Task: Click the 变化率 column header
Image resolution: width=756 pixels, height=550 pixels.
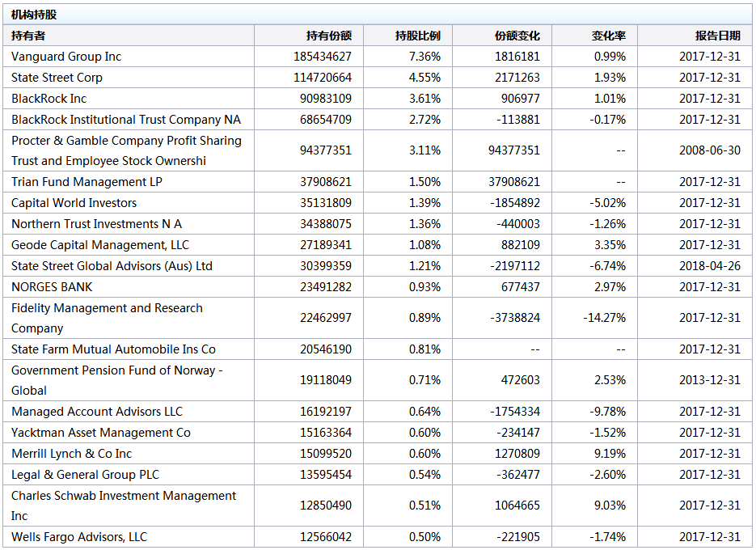Action: (609, 36)
